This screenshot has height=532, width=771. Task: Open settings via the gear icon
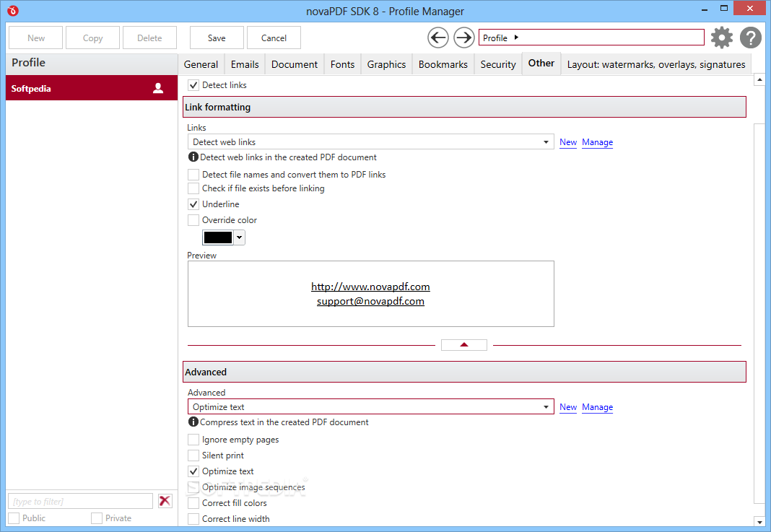tap(721, 38)
